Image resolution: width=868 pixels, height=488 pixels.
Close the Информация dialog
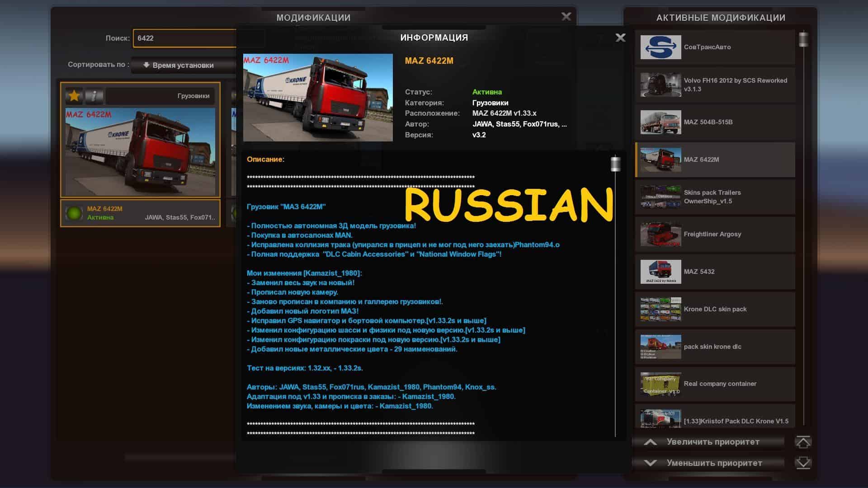point(620,38)
